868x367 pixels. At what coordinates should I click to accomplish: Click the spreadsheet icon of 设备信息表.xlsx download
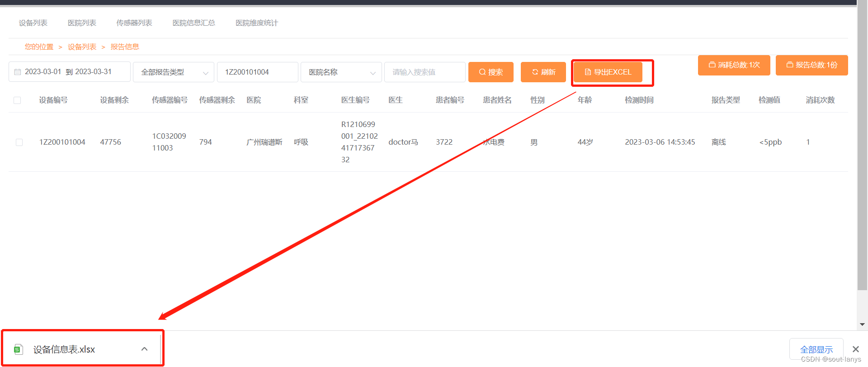(x=18, y=349)
